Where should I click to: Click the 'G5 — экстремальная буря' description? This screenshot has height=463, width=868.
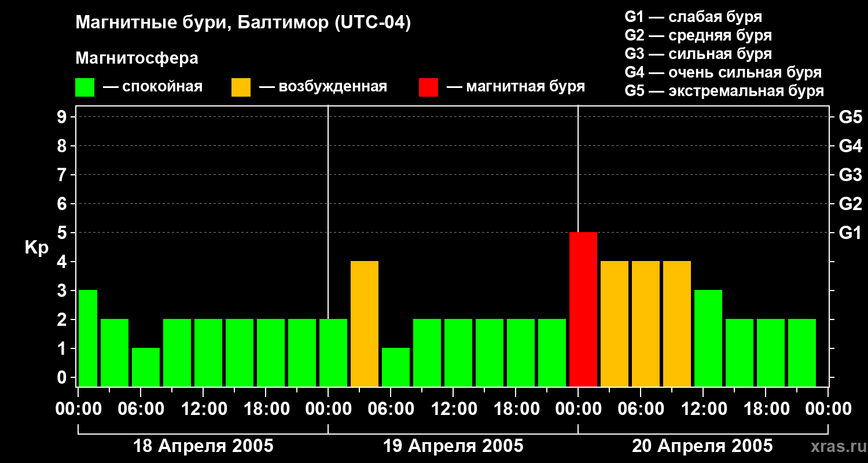pos(724,91)
